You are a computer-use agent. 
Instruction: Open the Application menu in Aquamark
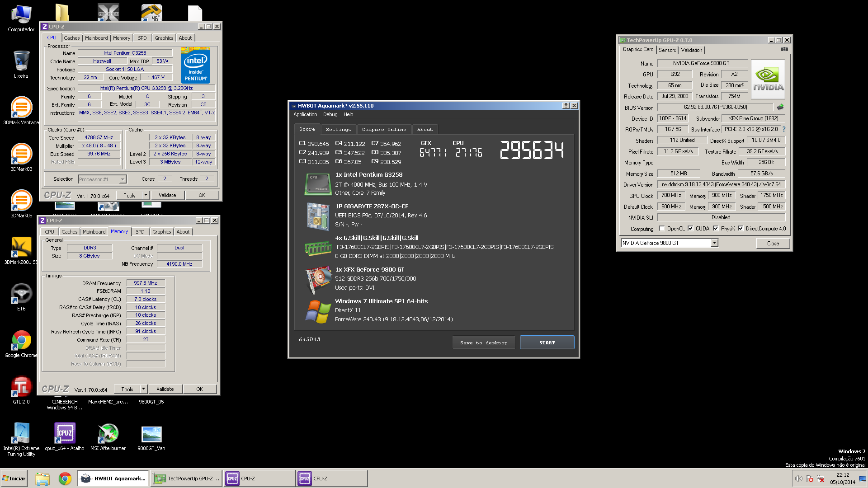tap(305, 114)
